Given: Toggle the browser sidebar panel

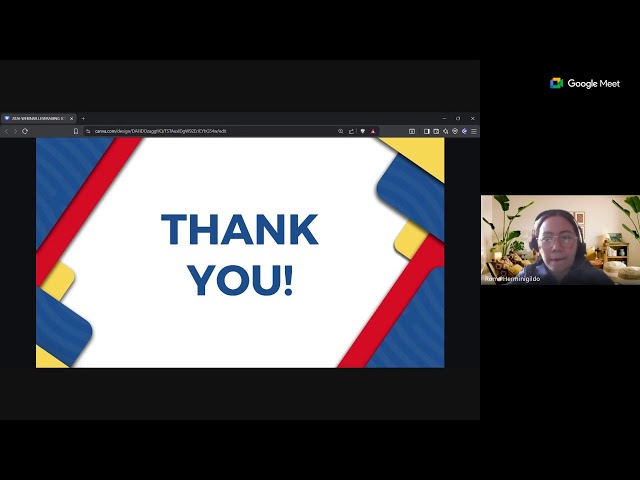Looking at the screenshot, I should tap(426, 131).
